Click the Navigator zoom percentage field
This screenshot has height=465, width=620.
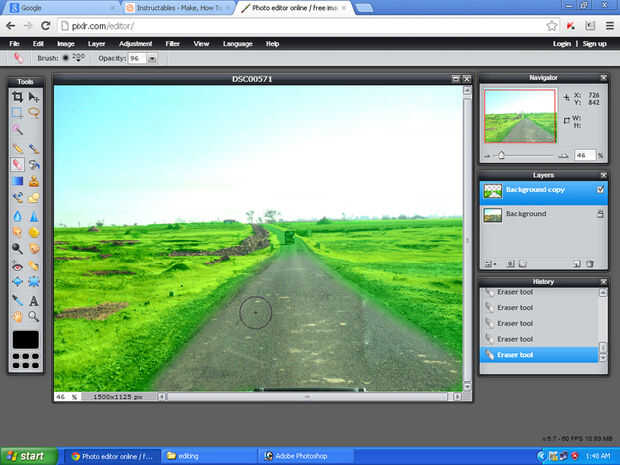pyautogui.click(x=584, y=156)
